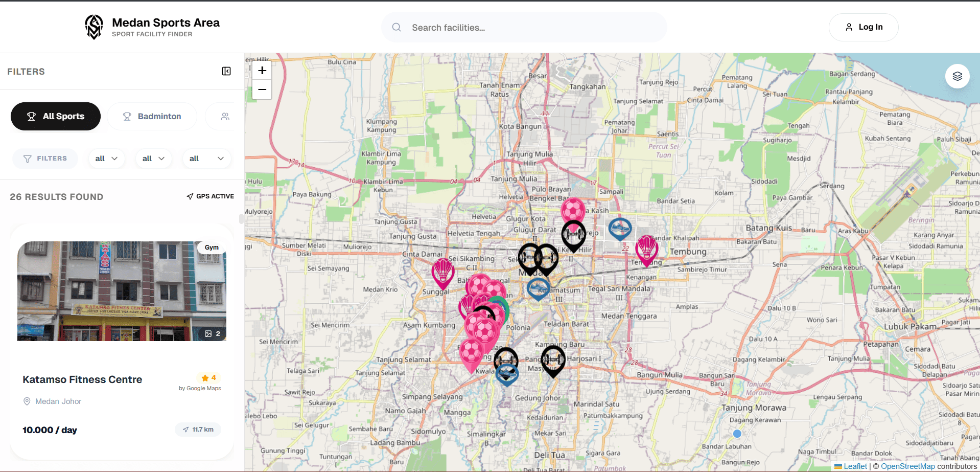The image size is (980, 472).
Task: Open the map layers control
Action: pos(957,76)
